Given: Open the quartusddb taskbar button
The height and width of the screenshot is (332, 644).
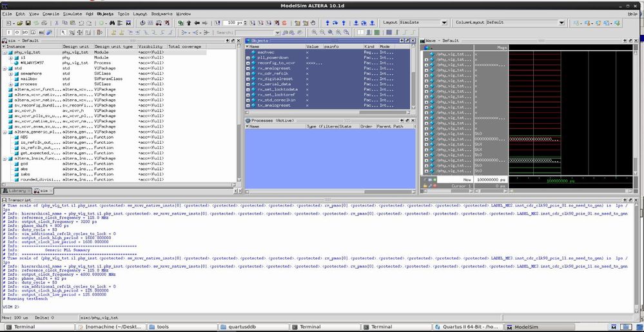Looking at the screenshot, I should point(253,327).
